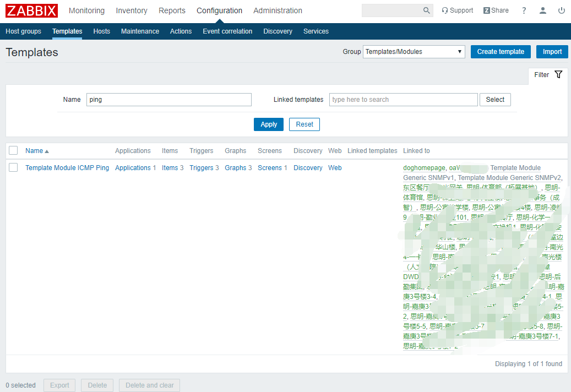Toggle the Filter funnel tab
Viewport: 571px width, 392px height.
click(x=548, y=75)
